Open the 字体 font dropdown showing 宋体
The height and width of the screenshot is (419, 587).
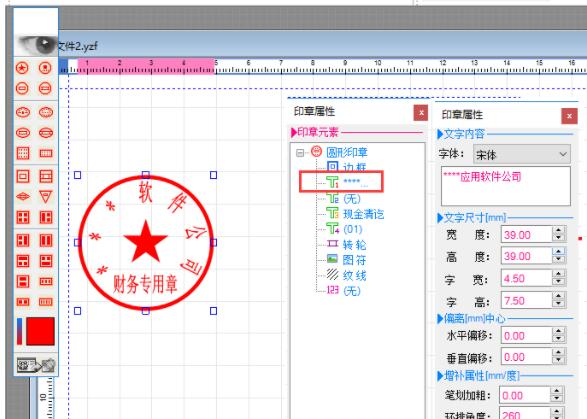click(521, 154)
